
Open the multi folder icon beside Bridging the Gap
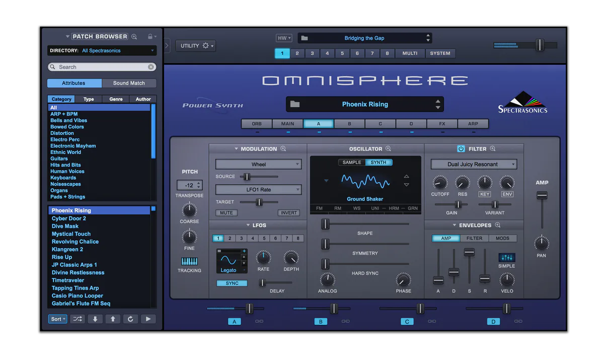point(305,38)
